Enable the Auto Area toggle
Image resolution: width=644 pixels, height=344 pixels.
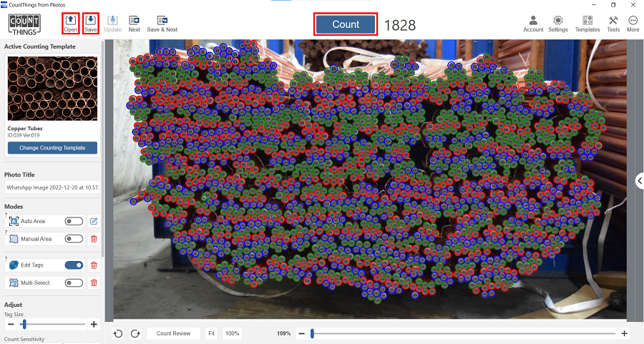(x=74, y=221)
